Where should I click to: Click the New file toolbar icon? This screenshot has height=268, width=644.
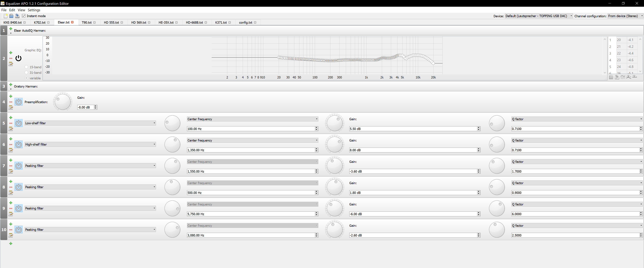pos(6,16)
